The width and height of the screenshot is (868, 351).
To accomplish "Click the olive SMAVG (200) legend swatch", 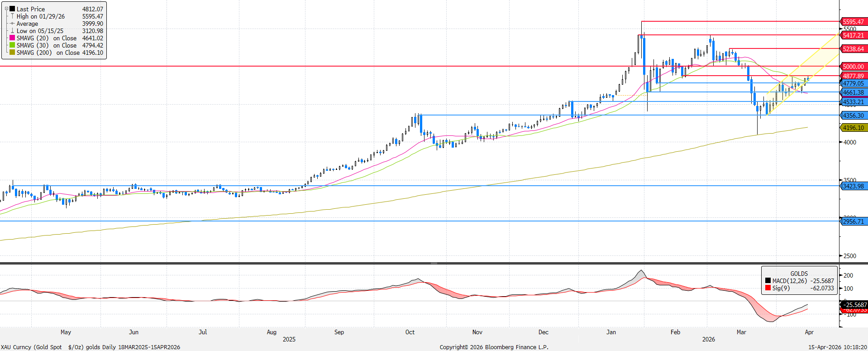I will pyautogui.click(x=12, y=53).
